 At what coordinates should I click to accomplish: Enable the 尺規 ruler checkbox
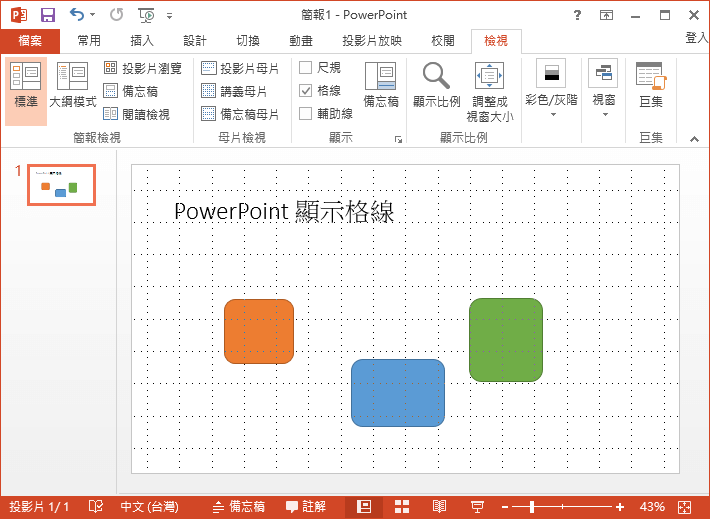[x=306, y=67]
